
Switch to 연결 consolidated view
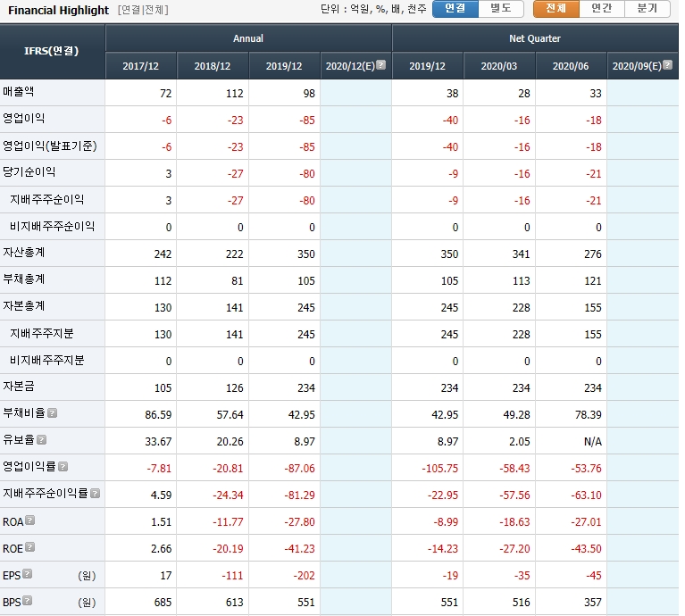pyautogui.click(x=455, y=9)
